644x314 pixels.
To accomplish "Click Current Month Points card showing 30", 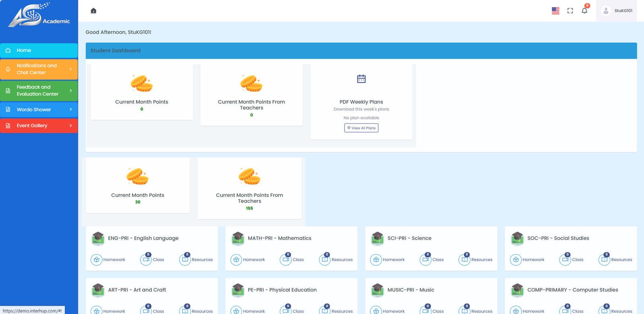I will tap(138, 185).
